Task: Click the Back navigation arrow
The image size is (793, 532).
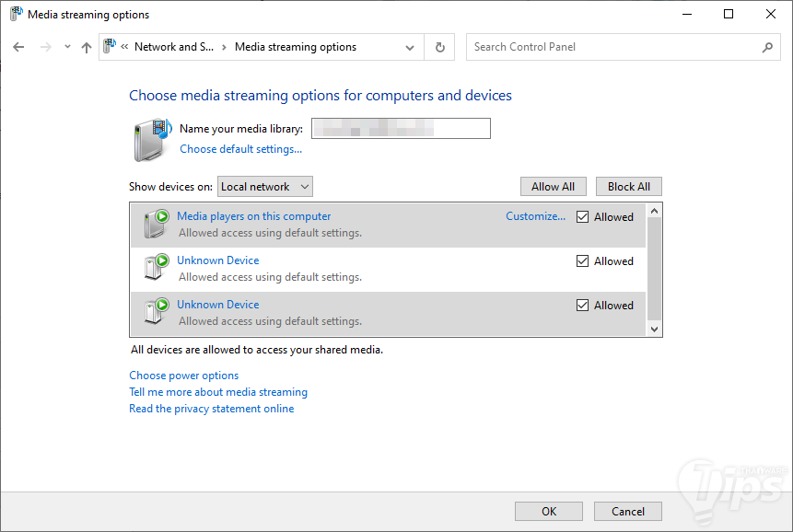Action: [x=18, y=47]
